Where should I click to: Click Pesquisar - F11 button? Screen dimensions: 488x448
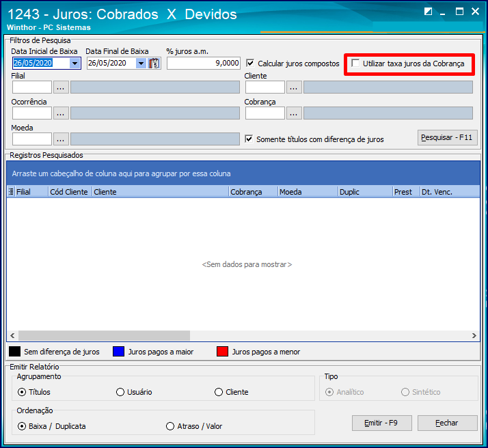click(x=447, y=137)
